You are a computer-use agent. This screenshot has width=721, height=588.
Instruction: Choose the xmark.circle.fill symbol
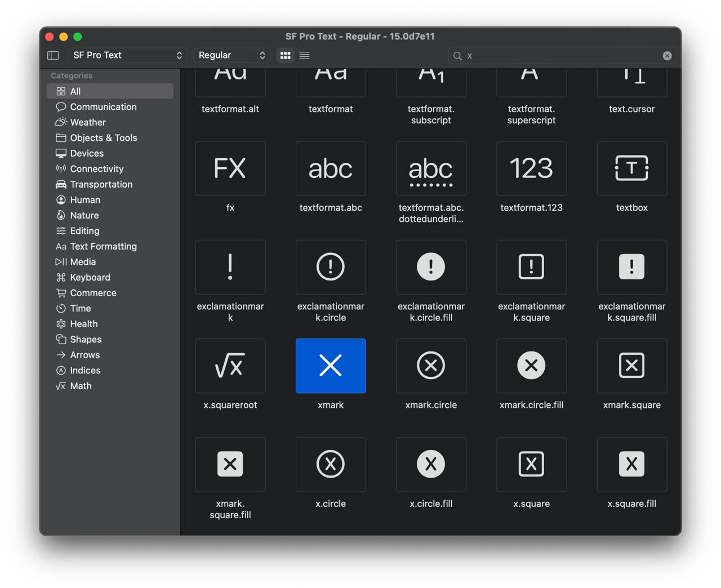(x=531, y=366)
